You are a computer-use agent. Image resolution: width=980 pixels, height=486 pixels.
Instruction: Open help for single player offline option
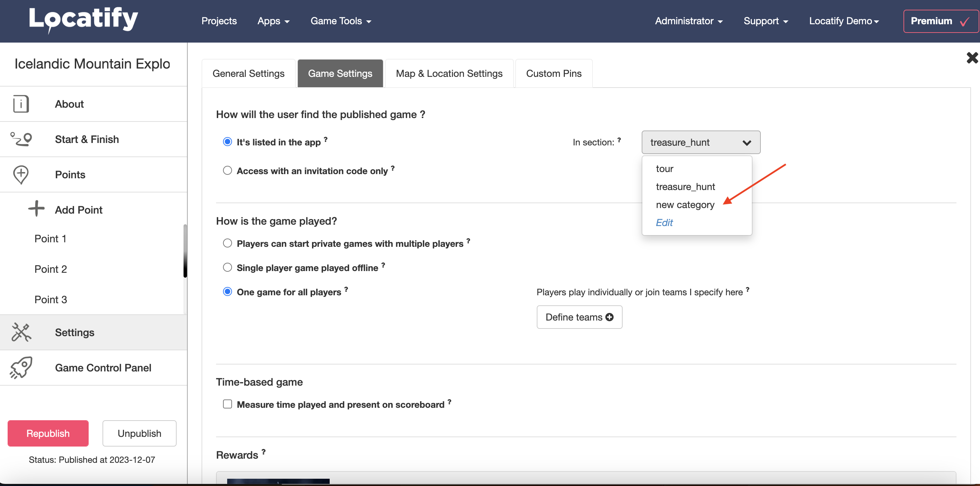(383, 265)
